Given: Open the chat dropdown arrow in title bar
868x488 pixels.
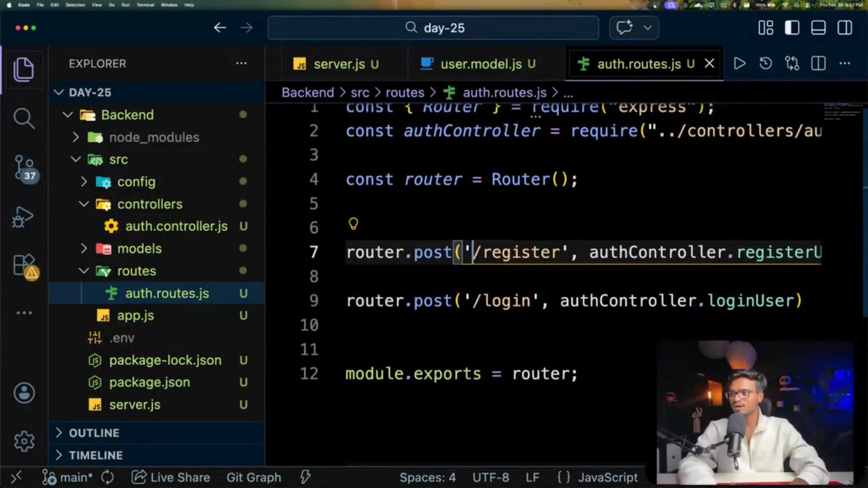Looking at the screenshot, I should tap(648, 28).
